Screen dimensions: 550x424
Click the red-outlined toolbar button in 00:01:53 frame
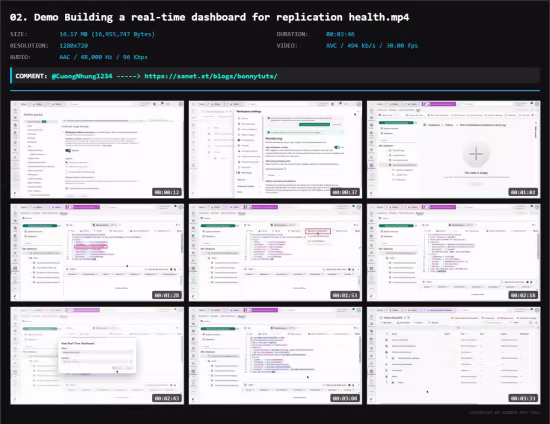click(x=318, y=231)
